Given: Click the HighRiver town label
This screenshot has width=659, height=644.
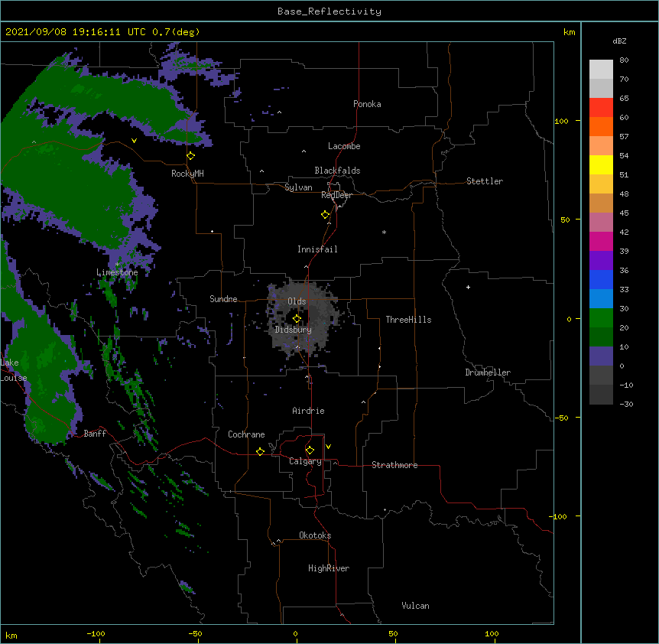Looking at the screenshot, I should tap(329, 568).
